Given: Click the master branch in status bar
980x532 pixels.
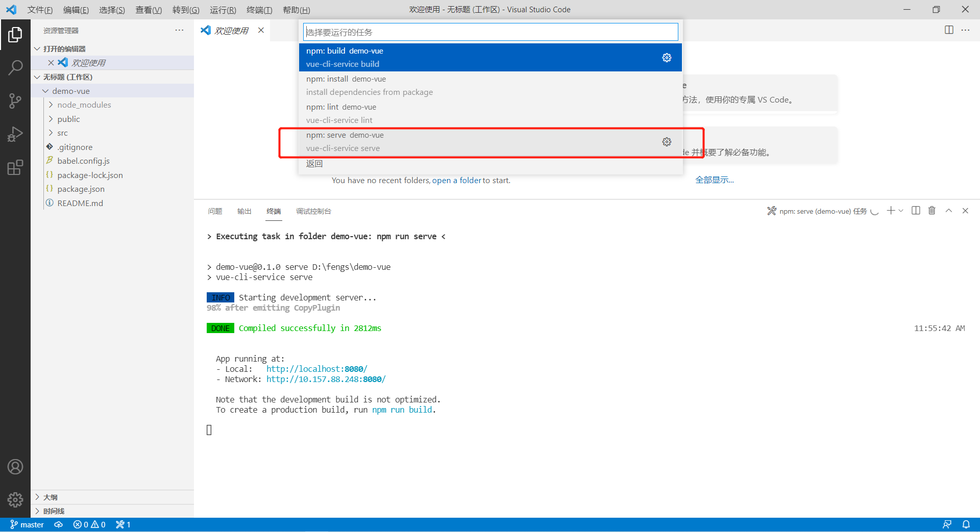Looking at the screenshot, I should click(x=27, y=525).
